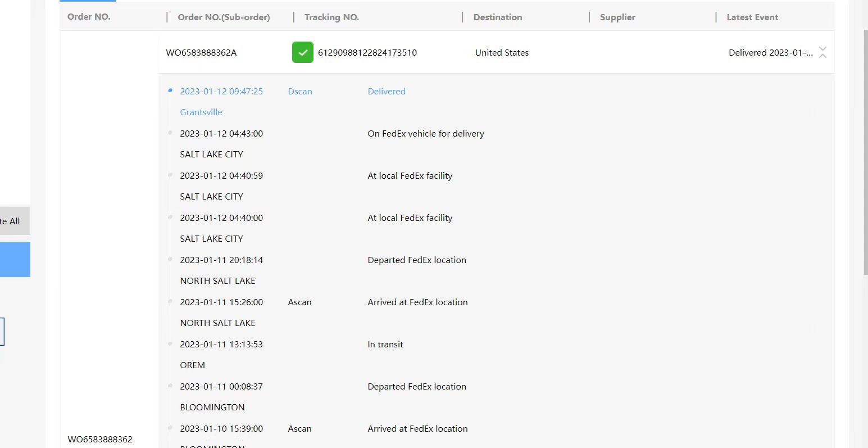Select sub-order WO6583888362A
This screenshot has height=448, width=868.
[201, 53]
